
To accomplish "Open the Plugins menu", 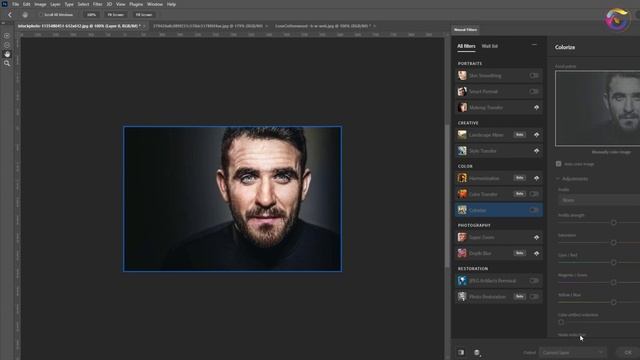I will tap(136, 4).
